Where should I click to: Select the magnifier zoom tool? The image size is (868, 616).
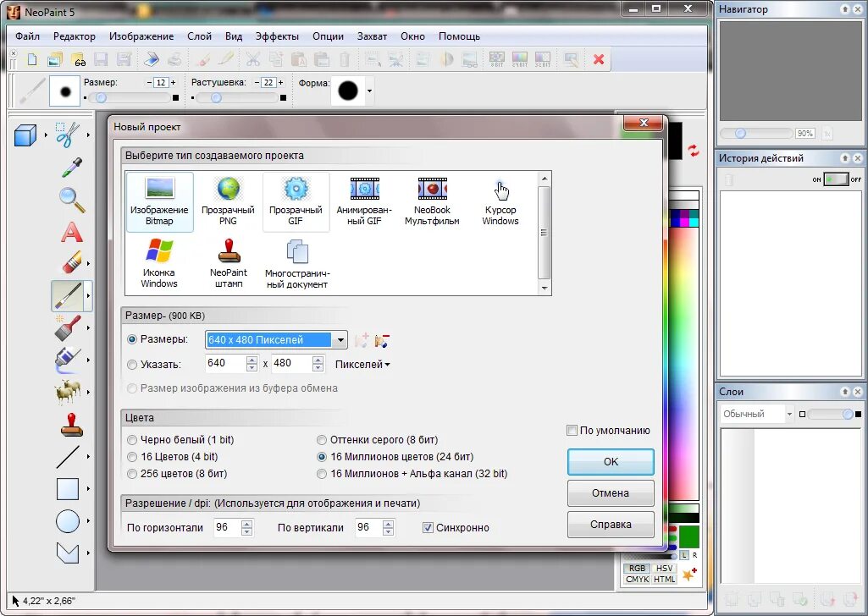pyautogui.click(x=72, y=201)
